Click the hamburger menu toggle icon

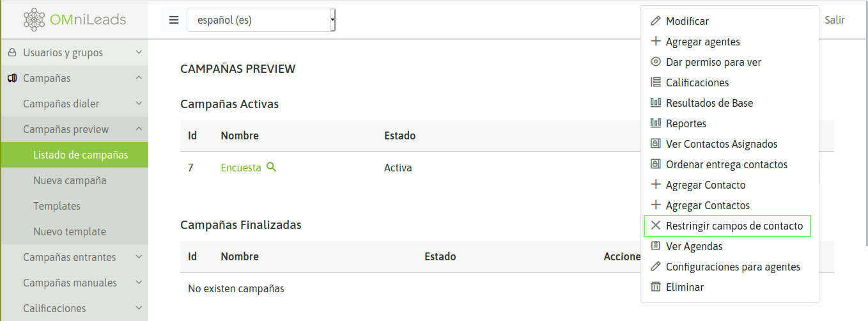coord(174,20)
